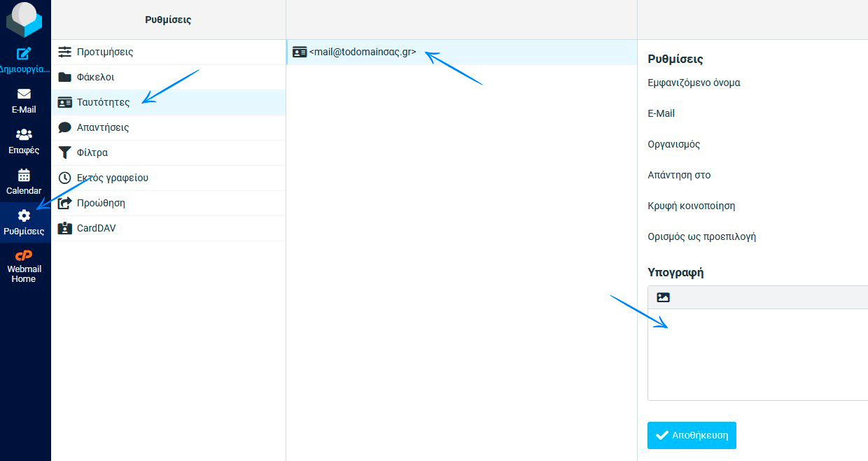Screen dimensions: 868x461
Task: Open Φίλτρα filters section
Action: pos(92,153)
